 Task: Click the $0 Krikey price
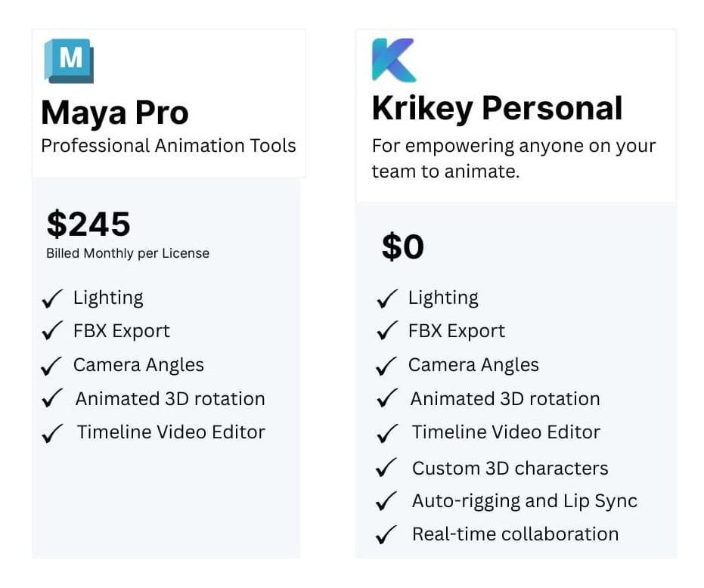[x=403, y=247]
